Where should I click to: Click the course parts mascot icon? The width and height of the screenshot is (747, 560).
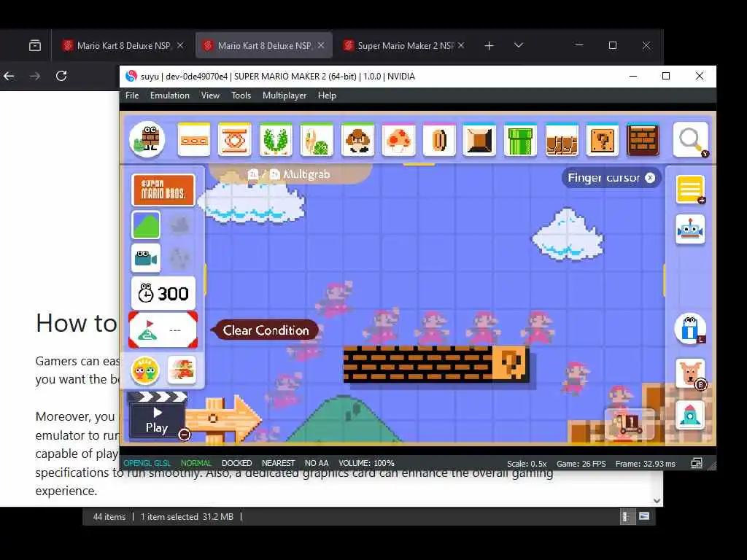tap(147, 139)
